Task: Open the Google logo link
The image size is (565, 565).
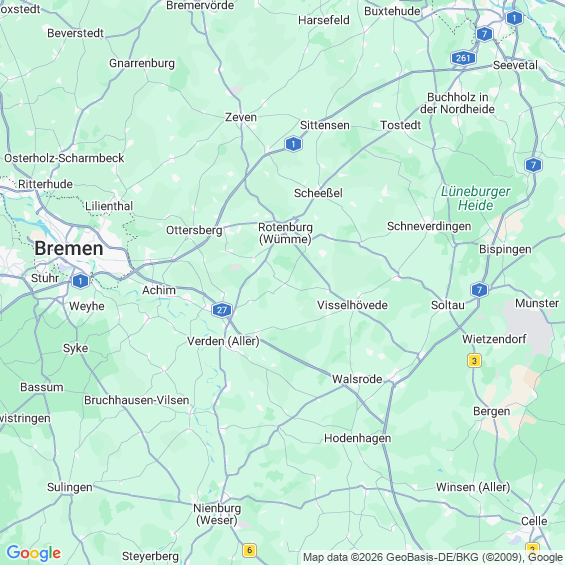Action: 34,552
